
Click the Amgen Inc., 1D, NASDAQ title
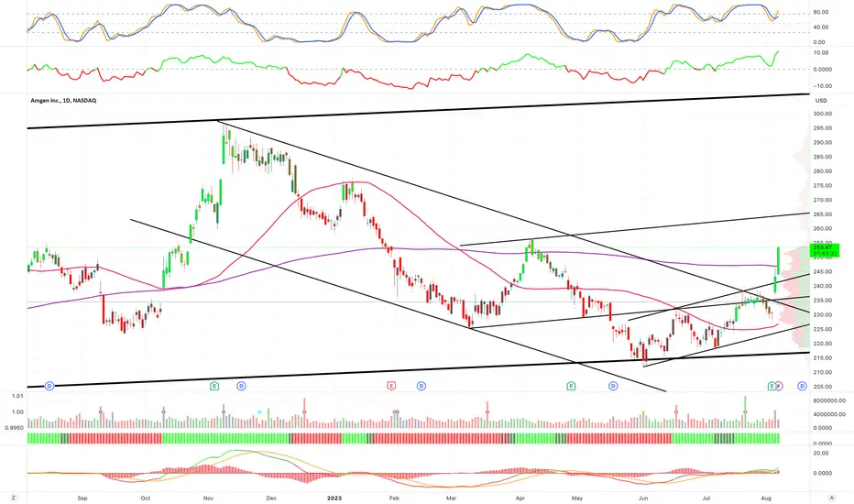(63, 100)
